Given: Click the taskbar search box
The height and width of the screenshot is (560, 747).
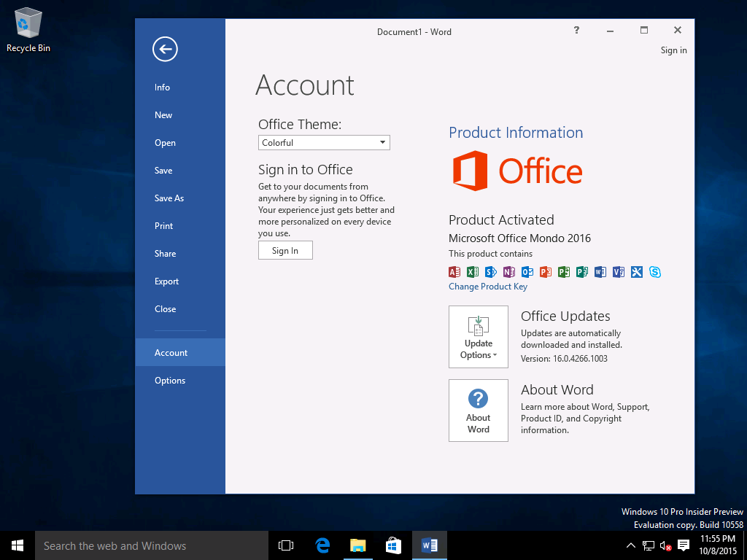Looking at the screenshot, I should [152, 545].
